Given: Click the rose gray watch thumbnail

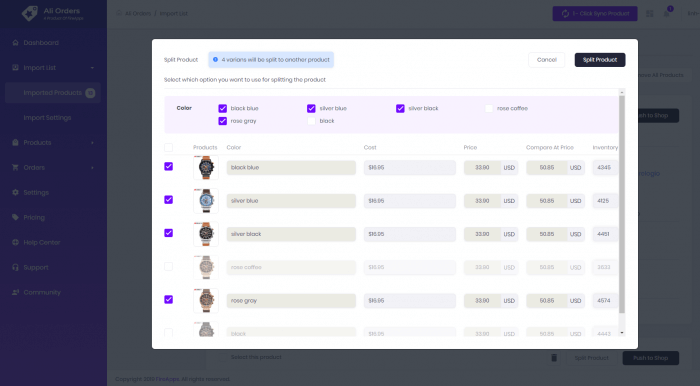Looking at the screenshot, I should 206,300.
